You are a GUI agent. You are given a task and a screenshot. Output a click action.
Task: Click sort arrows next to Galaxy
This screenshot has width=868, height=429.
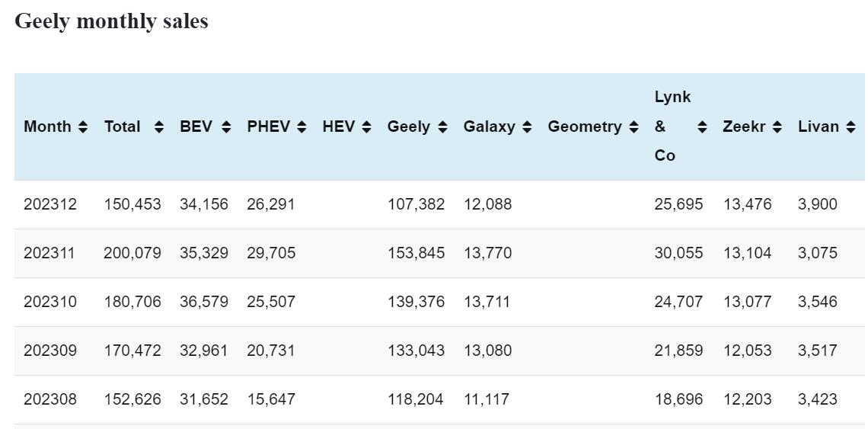coord(527,127)
